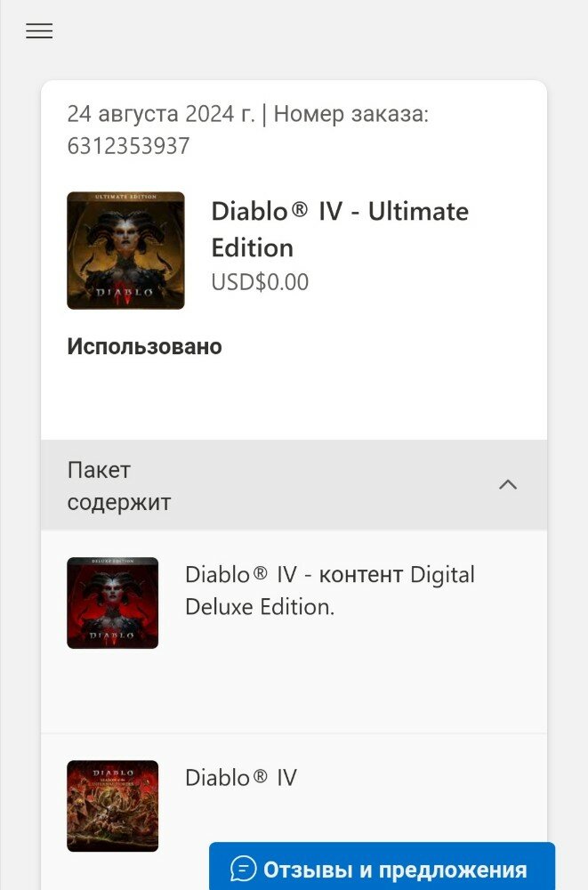588x890 pixels.
Task: Click the "Deluxe Edition" banner on red cover
Action: tap(112, 561)
